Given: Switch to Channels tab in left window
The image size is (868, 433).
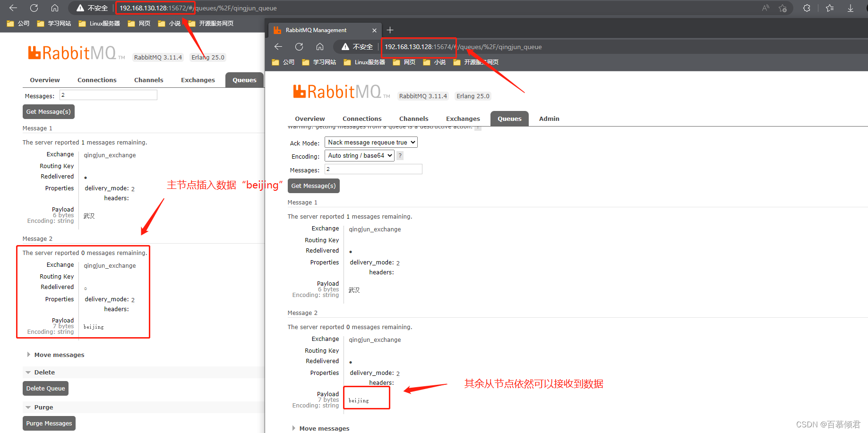Looking at the screenshot, I should coord(149,80).
